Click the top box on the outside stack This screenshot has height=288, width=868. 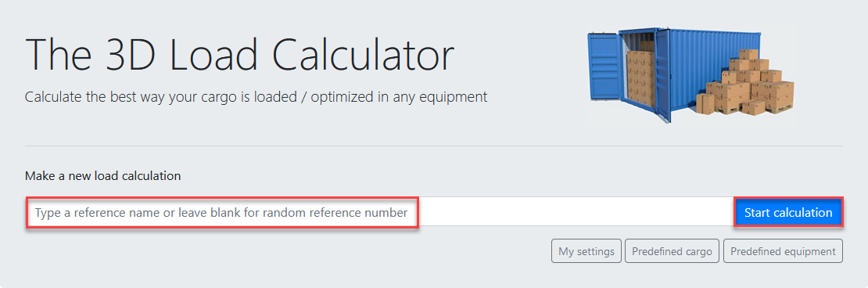(748, 54)
